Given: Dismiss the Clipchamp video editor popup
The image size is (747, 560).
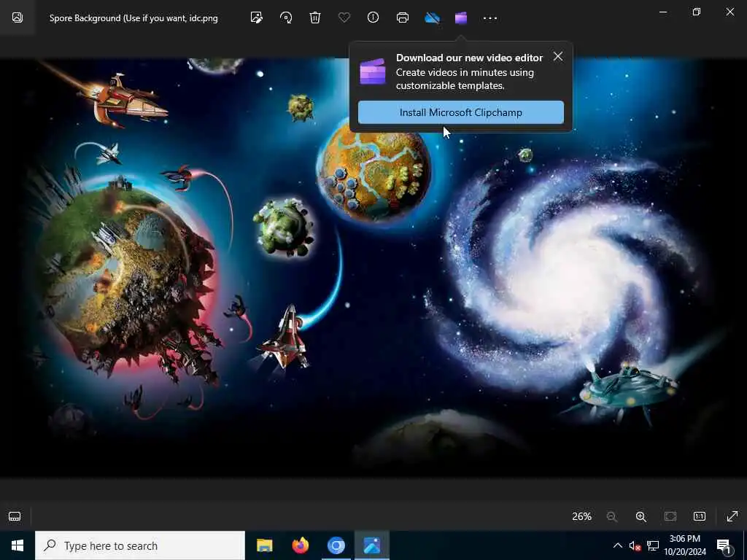Looking at the screenshot, I should pos(558,56).
